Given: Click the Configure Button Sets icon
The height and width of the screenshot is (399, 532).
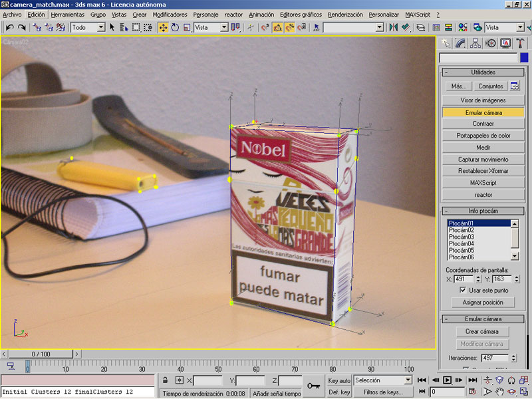Looking at the screenshot, I should (x=515, y=86).
